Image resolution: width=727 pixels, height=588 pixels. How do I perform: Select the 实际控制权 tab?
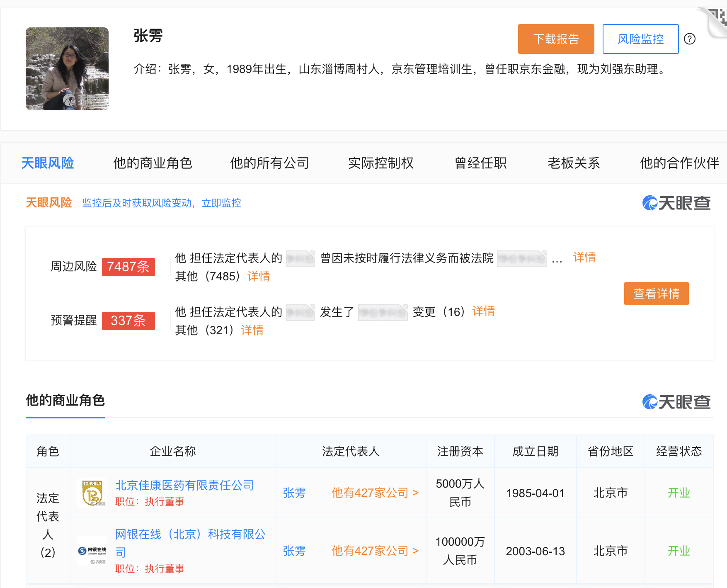click(381, 163)
